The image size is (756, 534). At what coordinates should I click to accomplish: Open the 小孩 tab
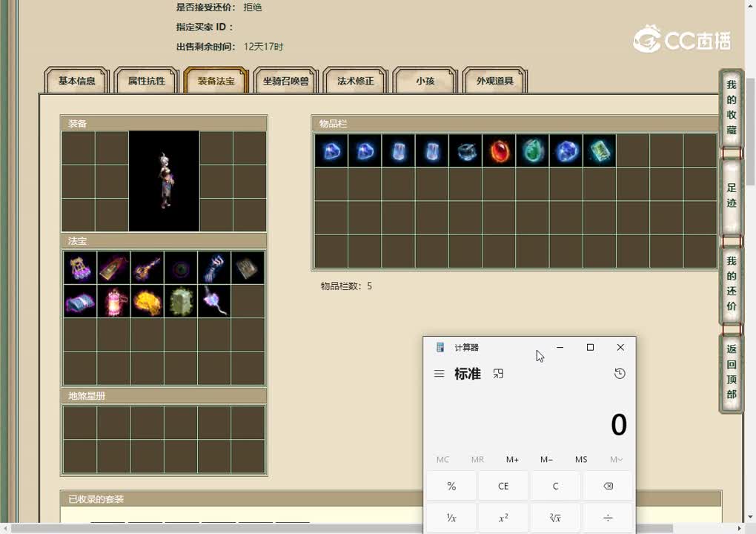tap(425, 81)
